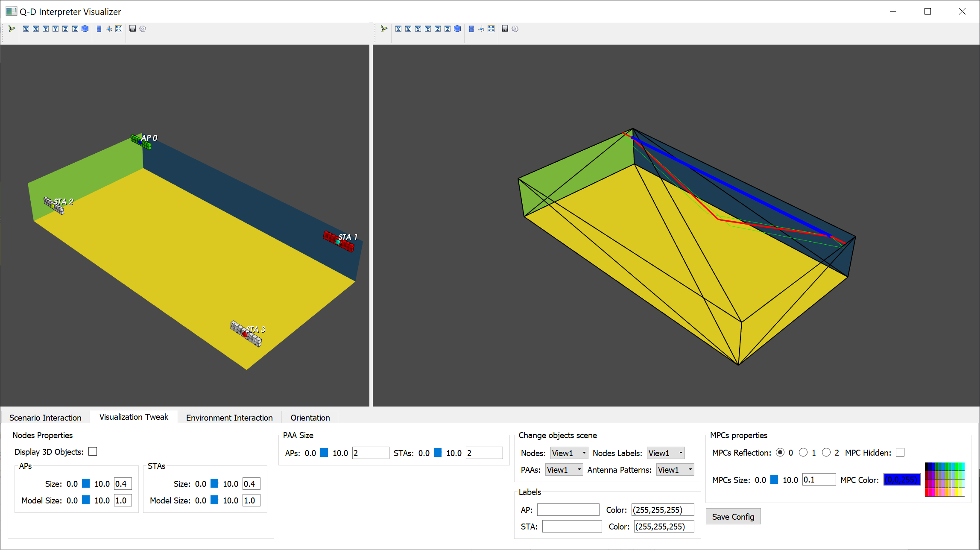Click the save floppy icon in left toolbar
The width and height of the screenshot is (980, 550).
click(x=132, y=29)
